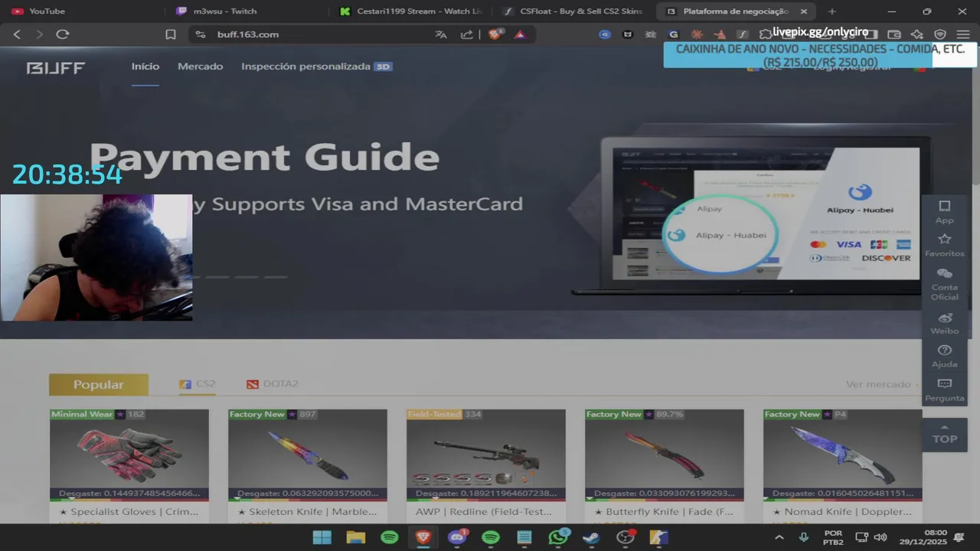Image resolution: width=980 pixels, height=551 pixels.
Task: Select the DOTA2 game tab
Action: pos(273,384)
